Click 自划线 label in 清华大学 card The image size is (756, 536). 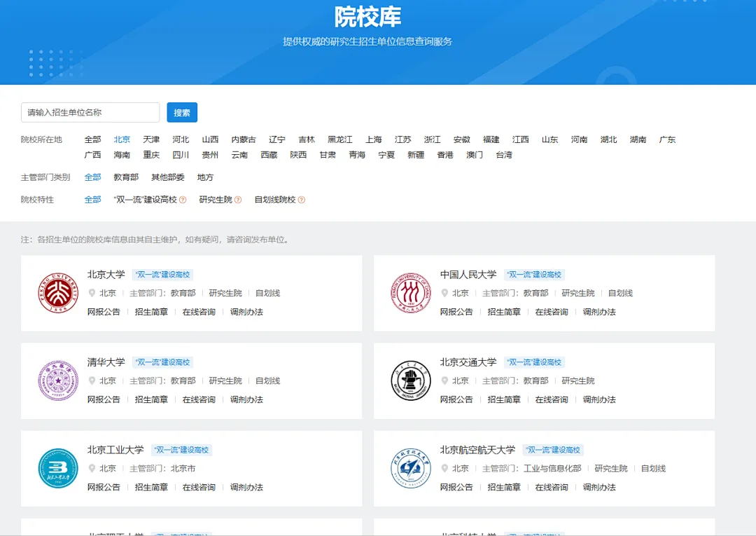pyautogui.click(x=268, y=380)
